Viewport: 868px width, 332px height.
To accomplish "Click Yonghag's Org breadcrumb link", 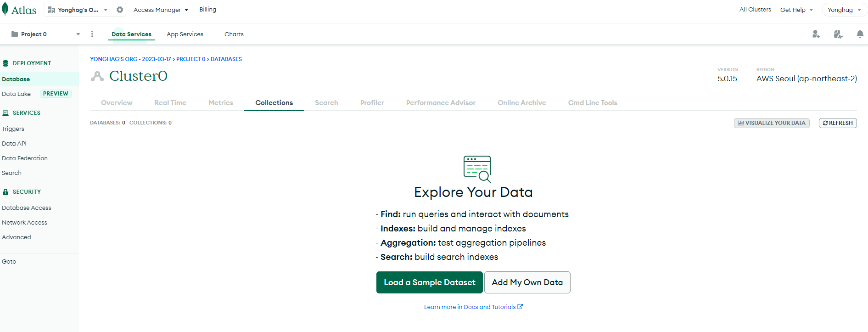I will pos(130,59).
